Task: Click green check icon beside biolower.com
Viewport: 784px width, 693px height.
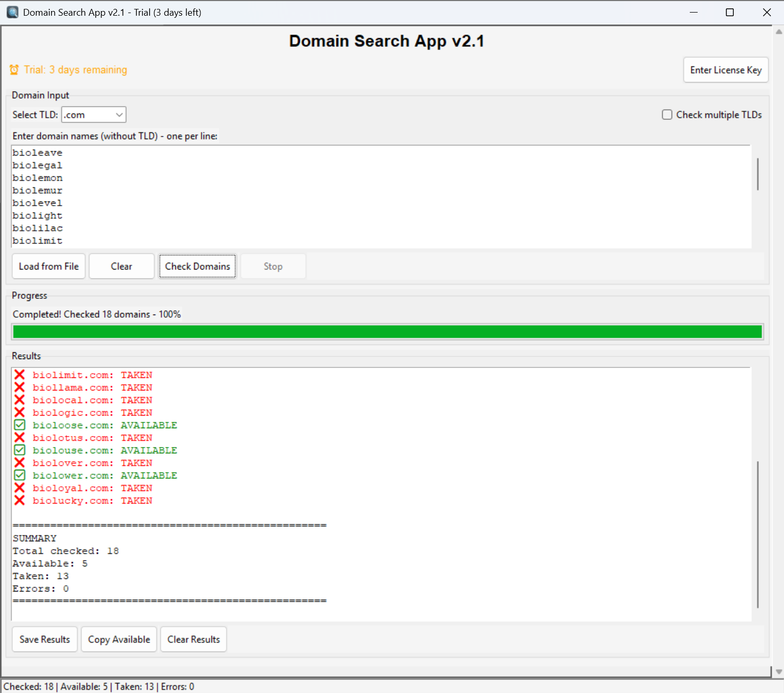Action: pyautogui.click(x=19, y=475)
